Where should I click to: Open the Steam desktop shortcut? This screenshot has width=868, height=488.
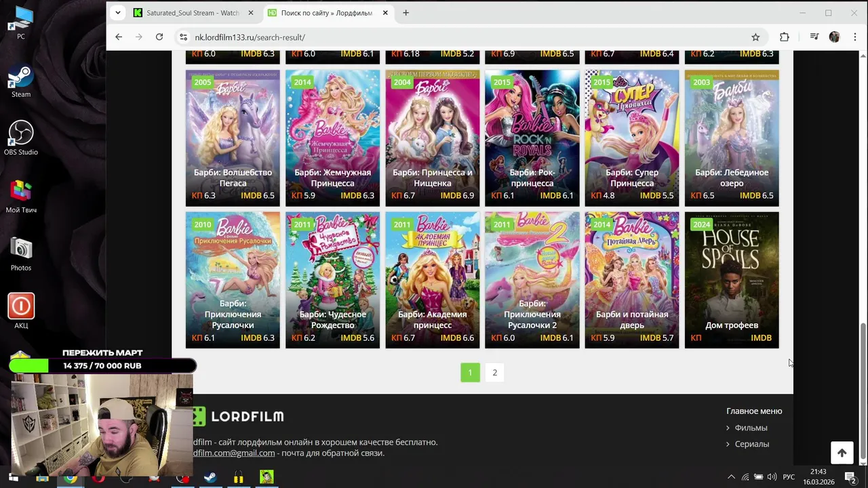21,81
